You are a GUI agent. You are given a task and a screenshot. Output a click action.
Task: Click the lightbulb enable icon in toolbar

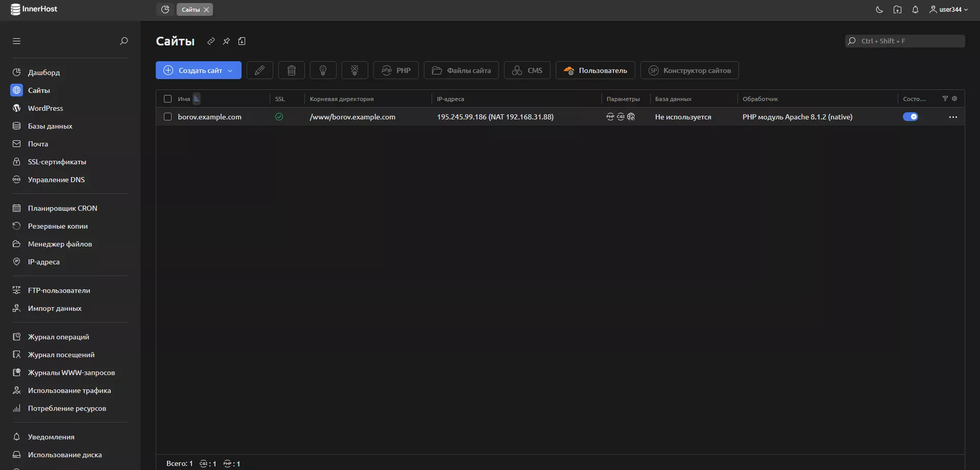tap(323, 70)
